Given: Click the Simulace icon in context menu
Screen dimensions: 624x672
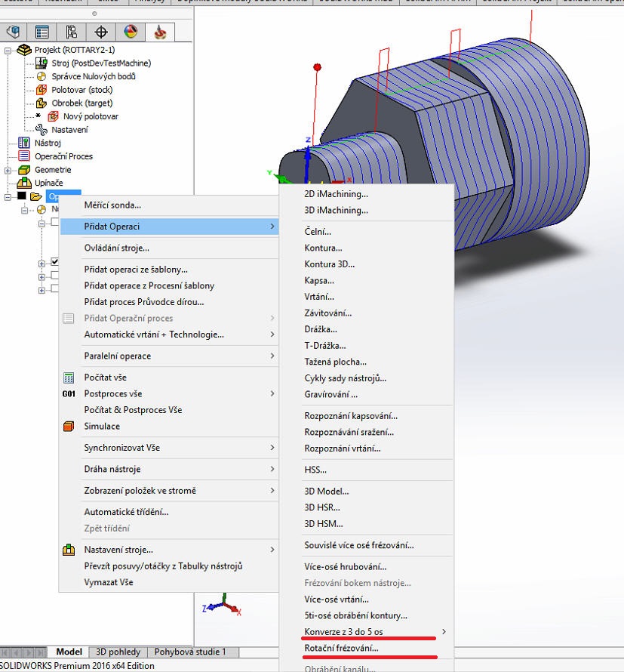Looking at the screenshot, I should pyautogui.click(x=69, y=427).
